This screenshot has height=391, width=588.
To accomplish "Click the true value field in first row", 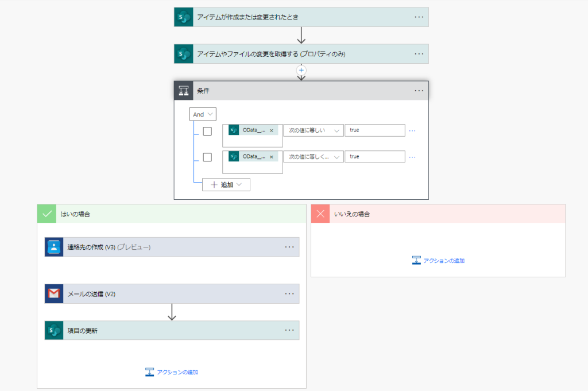I will [374, 130].
